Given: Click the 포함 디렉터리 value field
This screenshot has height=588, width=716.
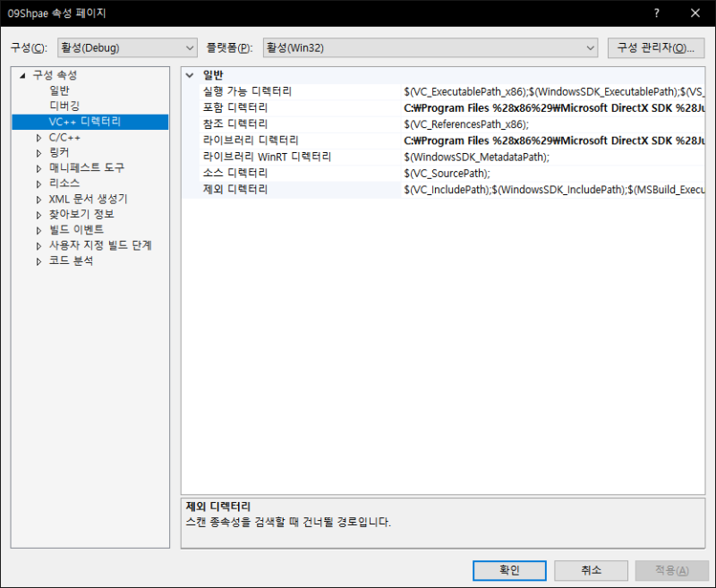Looking at the screenshot, I should 537,107.
